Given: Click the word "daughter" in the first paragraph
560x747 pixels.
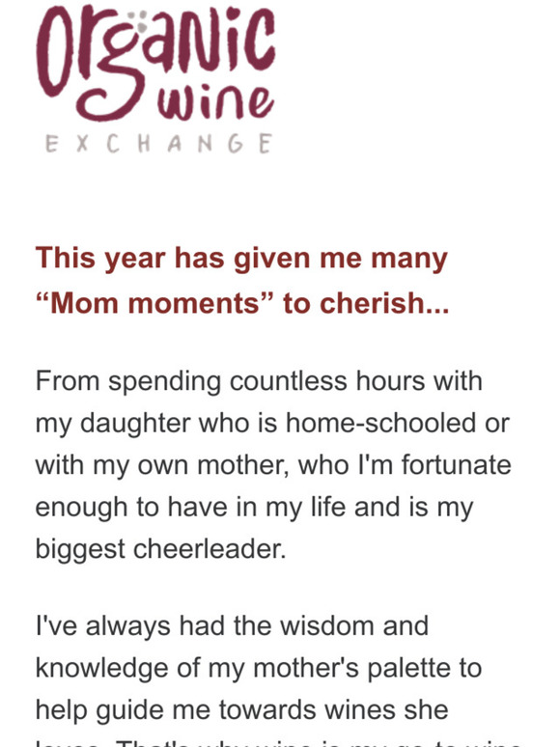Looking at the screenshot, I should pos(135,424).
